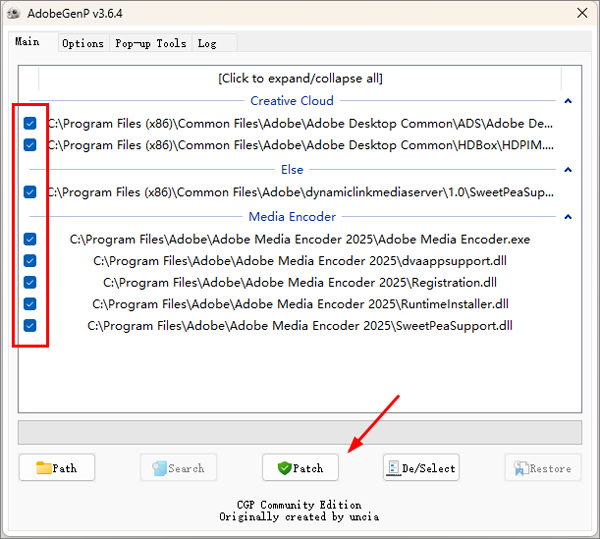The height and width of the screenshot is (539, 600).
Task: Uncheck the dynamiclinkmediaserver SweetPeaSup checkbox
Action: click(x=30, y=192)
